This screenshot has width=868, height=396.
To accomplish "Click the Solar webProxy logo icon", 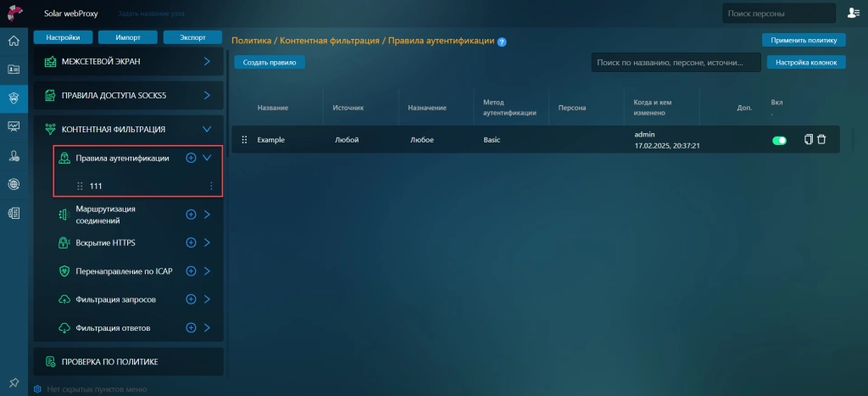I will pos(14,14).
